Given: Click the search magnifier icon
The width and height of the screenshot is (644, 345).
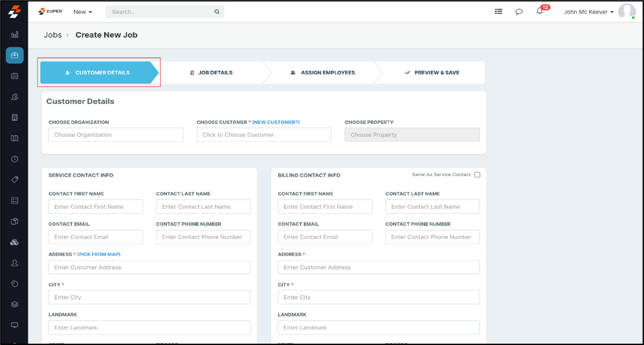Looking at the screenshot, I should (216, 12).
